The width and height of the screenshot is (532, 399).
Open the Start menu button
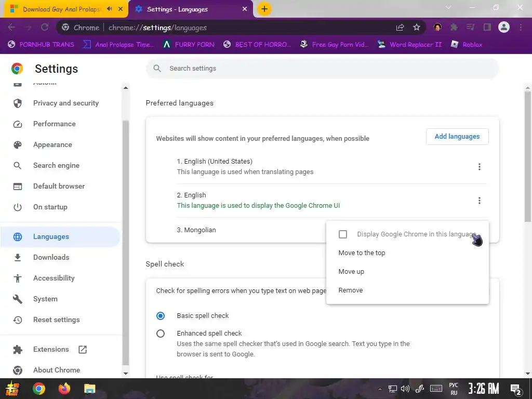[12, 389]
